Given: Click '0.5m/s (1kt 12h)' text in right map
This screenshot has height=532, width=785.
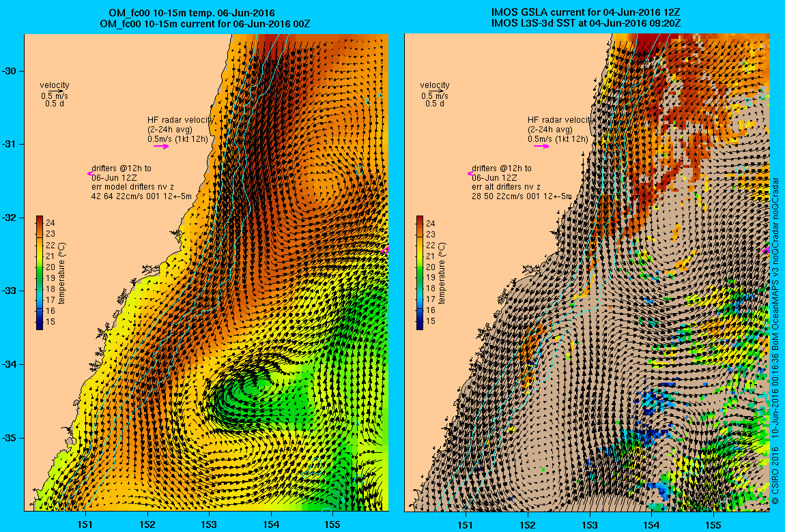Looking at the screenshot, I should 558,139.
